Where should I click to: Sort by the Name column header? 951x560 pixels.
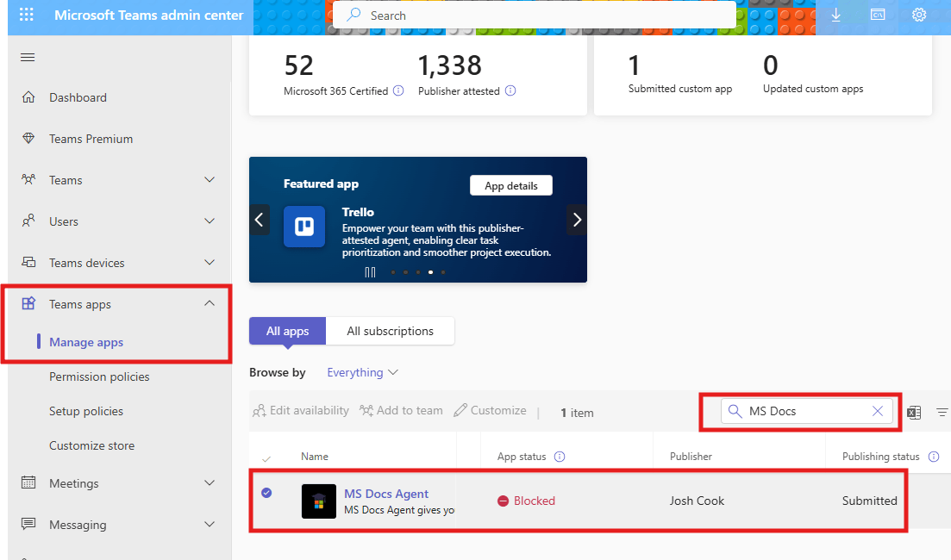pyautogui.click(x=314, y=457)
